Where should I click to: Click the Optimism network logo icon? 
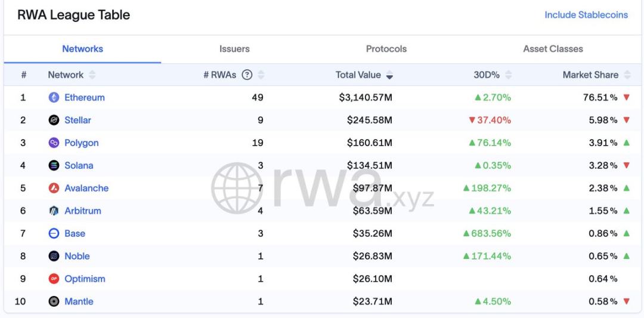[54, 279]
